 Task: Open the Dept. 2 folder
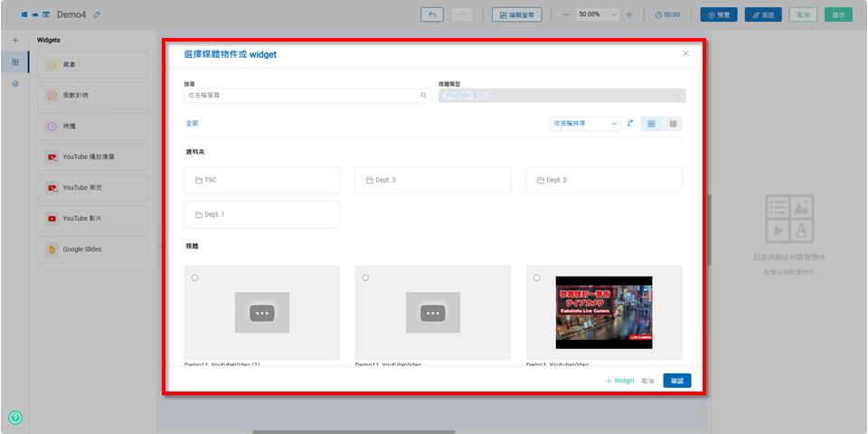coord(603,180)
